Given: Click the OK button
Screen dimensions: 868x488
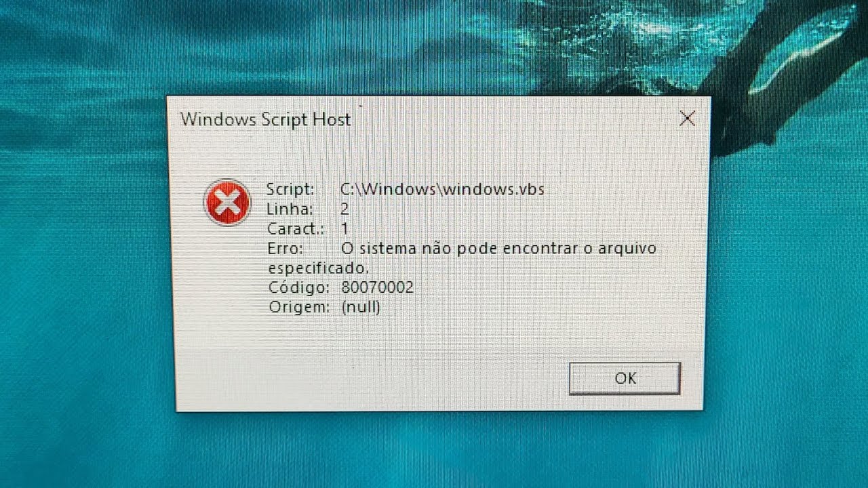Looking at the screenshot, I should (x=625, y=378).
